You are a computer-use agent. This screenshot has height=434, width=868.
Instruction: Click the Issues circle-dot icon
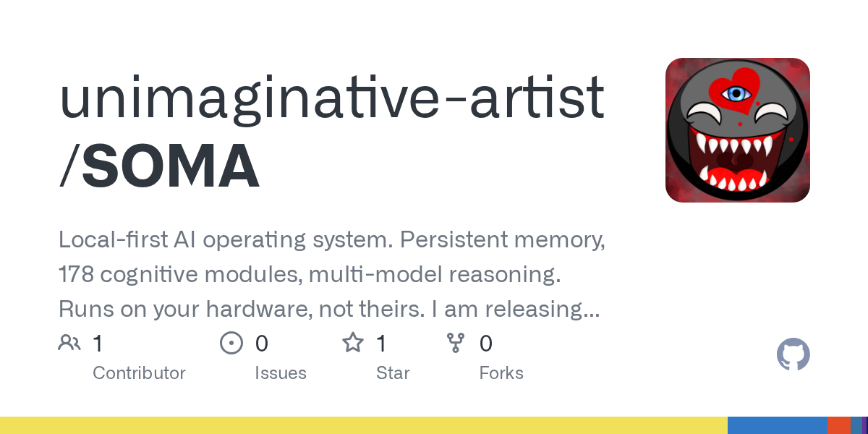(231, 343)
